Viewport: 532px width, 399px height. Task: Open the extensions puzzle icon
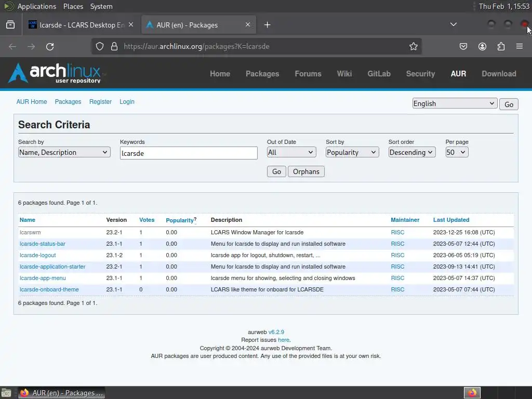point(501,46)
